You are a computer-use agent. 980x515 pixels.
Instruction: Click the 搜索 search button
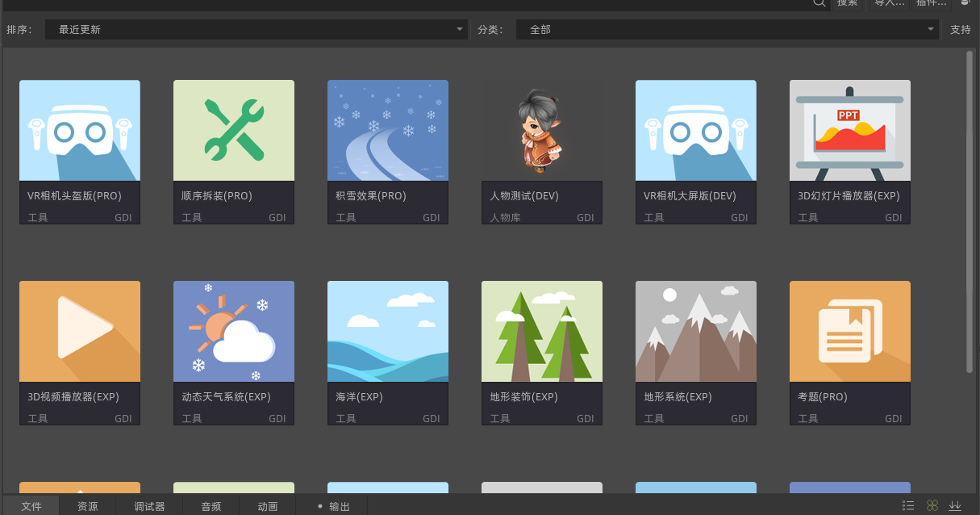pos(847,3)
